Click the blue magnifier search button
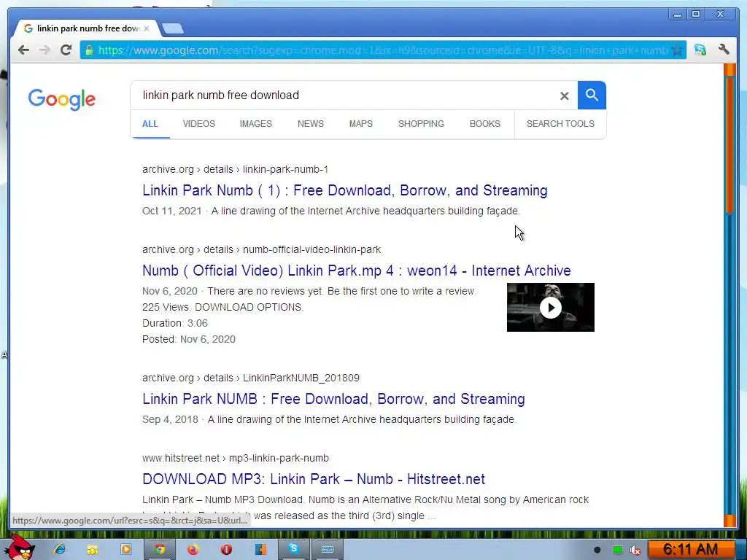The width and height of the screenshot is (747, 560). click(592, 96)
